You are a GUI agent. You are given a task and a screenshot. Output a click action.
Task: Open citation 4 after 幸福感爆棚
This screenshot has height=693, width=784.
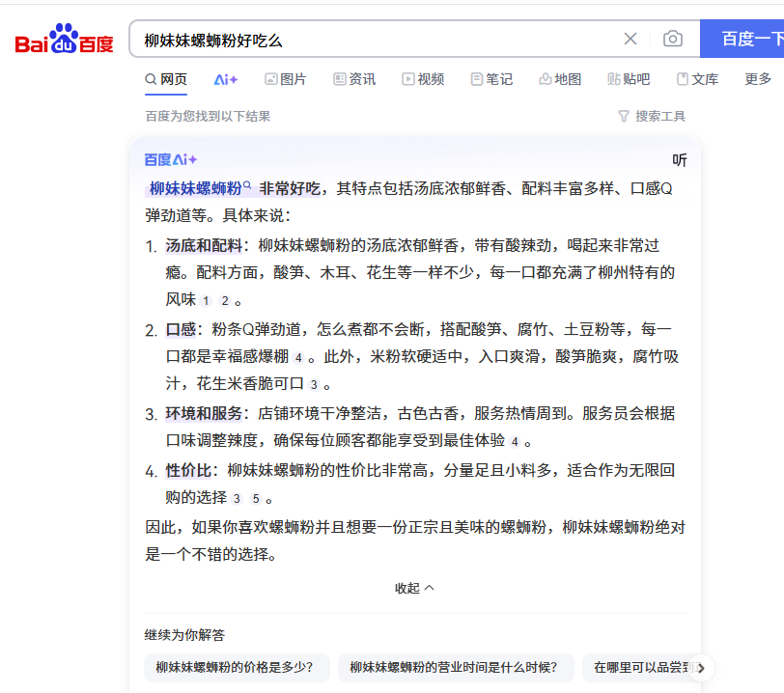pos(298,358)
